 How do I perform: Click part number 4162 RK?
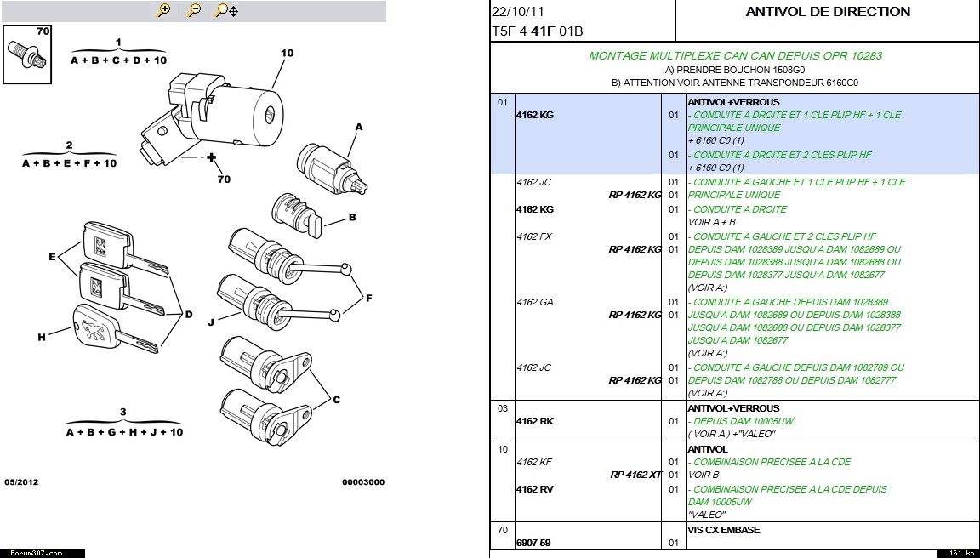tap(534, 421)
